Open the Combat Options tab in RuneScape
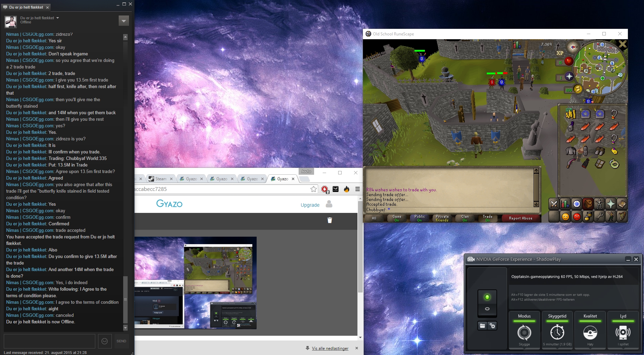This screenshot has height=355, width=644. pyautogui.click(x=554, y=204)
